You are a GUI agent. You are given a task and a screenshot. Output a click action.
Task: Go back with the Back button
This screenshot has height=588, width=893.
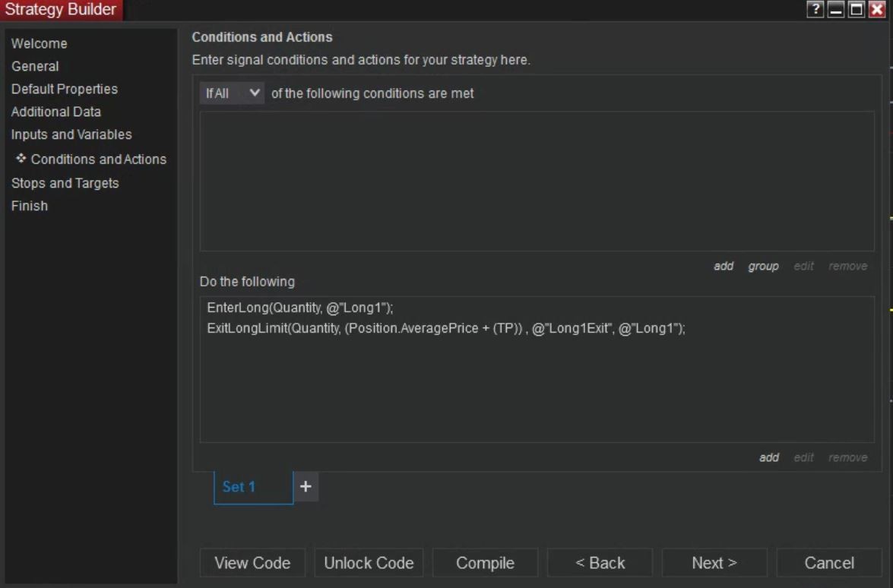point(600,563)
